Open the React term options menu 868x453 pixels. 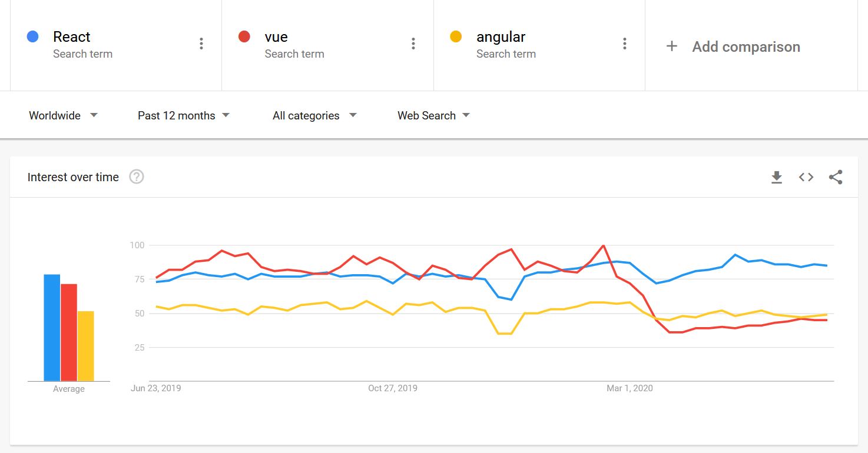pos(201,44)
